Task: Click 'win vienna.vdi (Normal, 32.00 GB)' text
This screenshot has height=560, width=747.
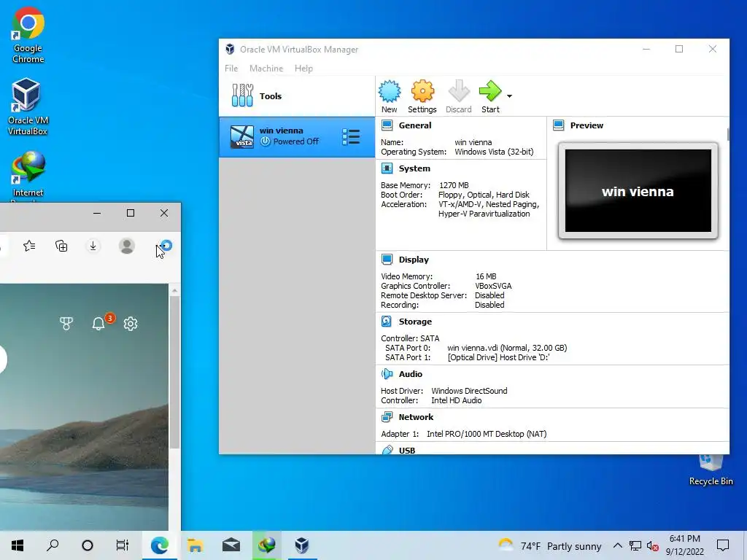Action: click(508, 348)
